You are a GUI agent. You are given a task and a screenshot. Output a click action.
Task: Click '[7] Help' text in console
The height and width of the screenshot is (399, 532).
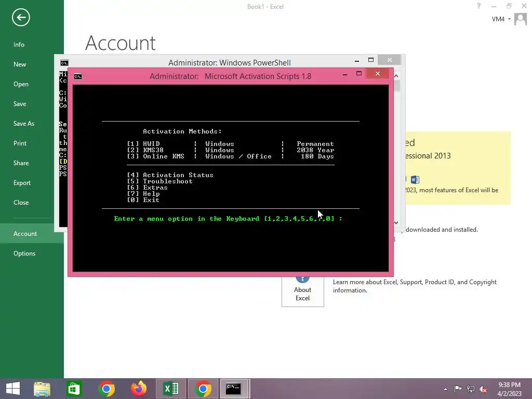pyautogui.click(x=143, y=194)
